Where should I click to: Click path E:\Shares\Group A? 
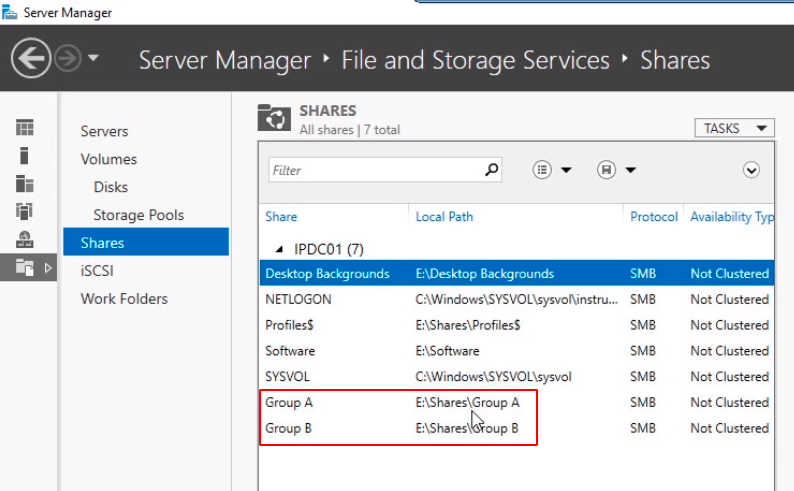click(x=467, y=402)
